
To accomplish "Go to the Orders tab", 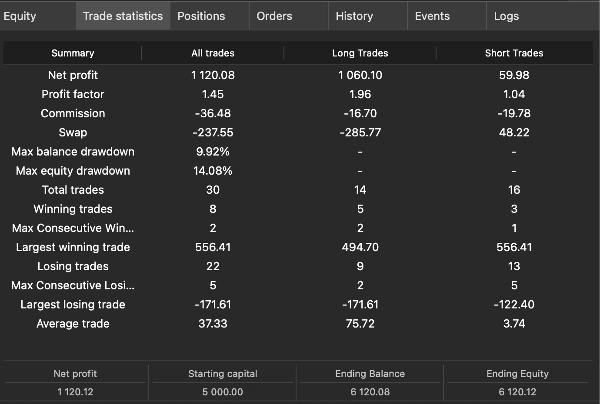I will [x=274, y=16].
